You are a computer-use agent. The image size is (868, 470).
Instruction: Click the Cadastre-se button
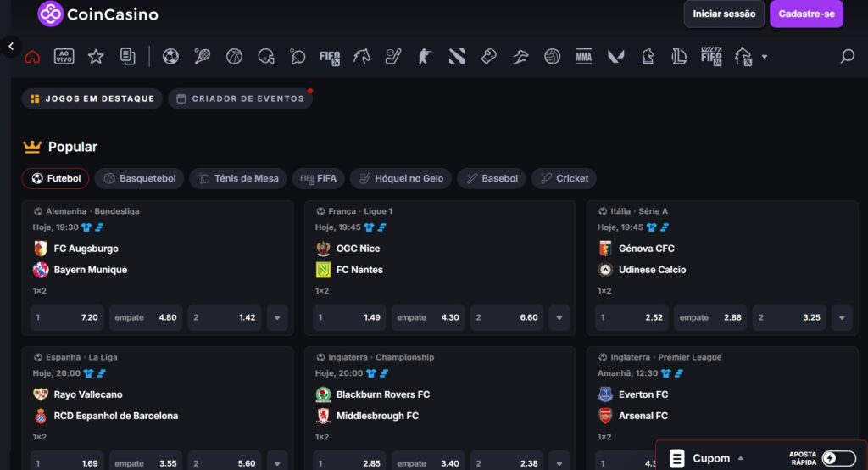coord(807,14)
